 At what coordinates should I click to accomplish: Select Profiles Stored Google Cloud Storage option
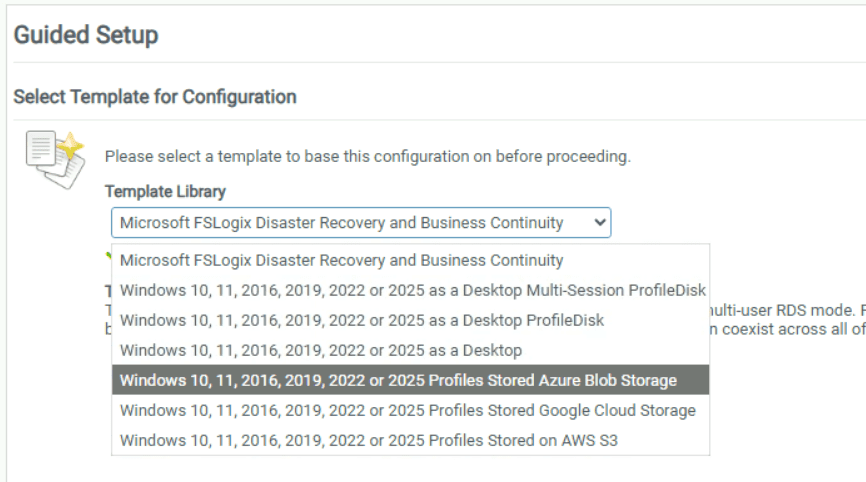tap(407, 410)
